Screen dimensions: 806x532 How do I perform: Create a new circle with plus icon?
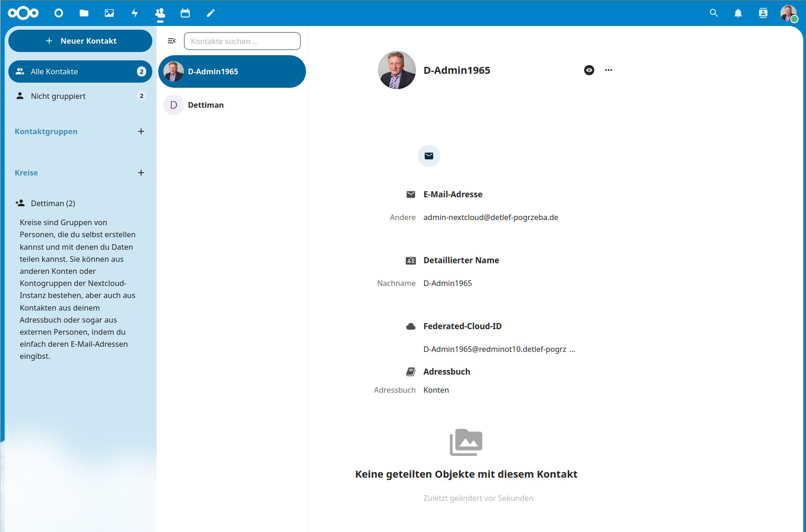pos(141,173)
